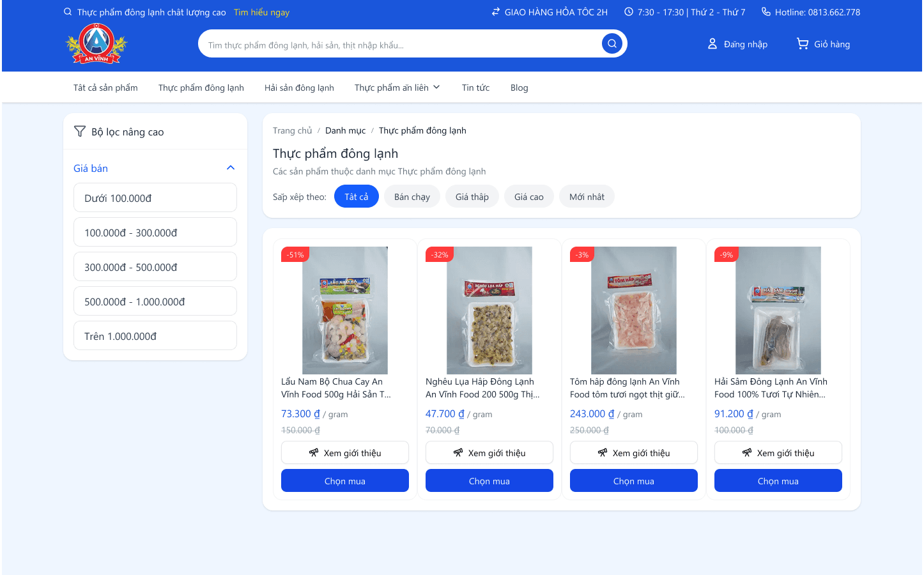Image resolution: width=924 pixels, height=575 pixels.
Task: Open Lẩu Nam Bộ Chua Cay product image
Action: click(x=345, y=310)
